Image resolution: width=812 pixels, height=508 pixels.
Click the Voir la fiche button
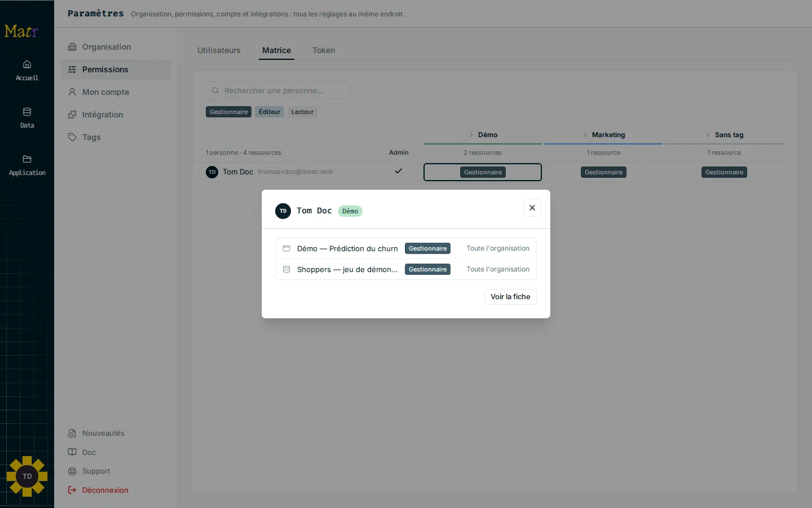(510, 297)
